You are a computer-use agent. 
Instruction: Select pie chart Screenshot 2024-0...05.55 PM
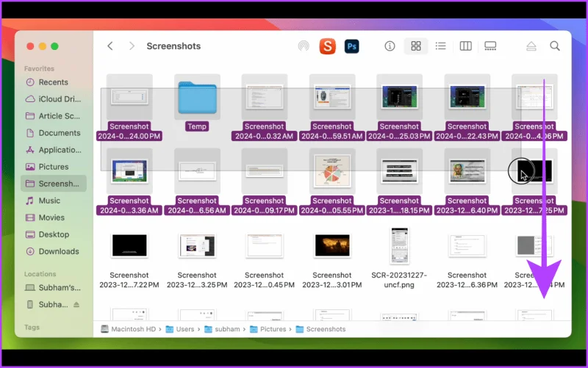click(x=332, y=171)
